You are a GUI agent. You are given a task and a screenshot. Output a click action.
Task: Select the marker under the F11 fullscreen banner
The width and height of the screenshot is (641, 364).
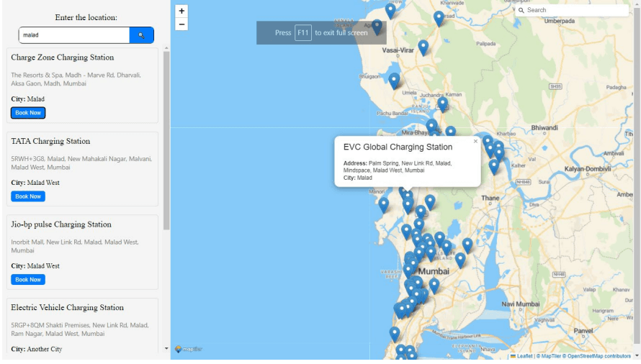pyautogui.click(x=377, y=27)
